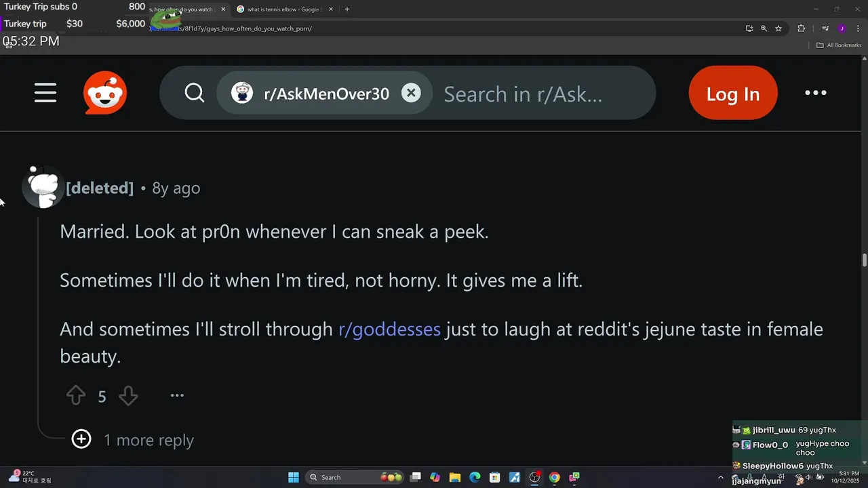Downvote the comment about r/goddesses
This screenshot has height=488, width=868.
128,396
